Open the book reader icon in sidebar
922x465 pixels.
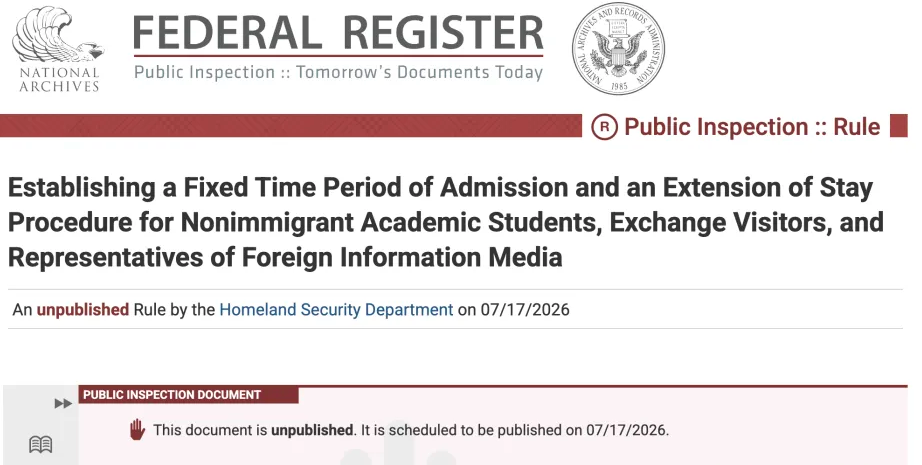pyautogui.click(x=41, y=444)
